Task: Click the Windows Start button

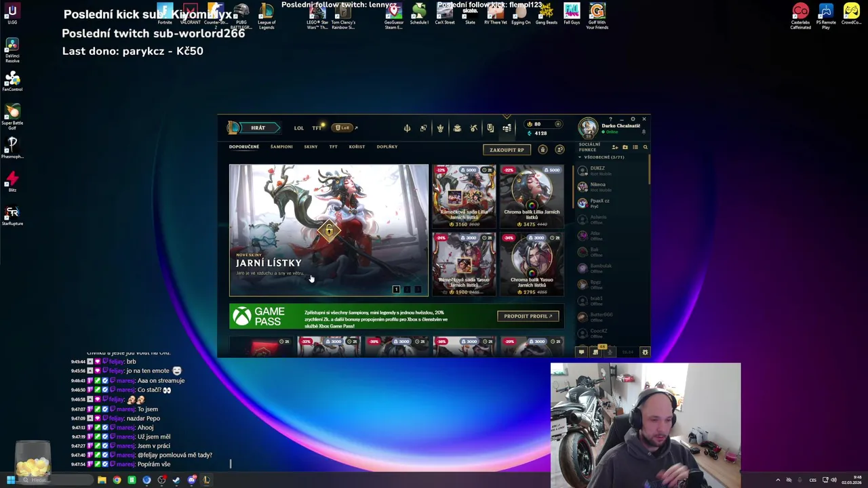Action: tap(10, 480)
